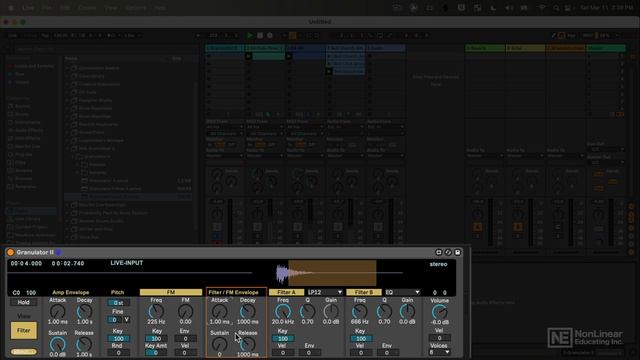Click the Filter/FM Envelope Decay knob
Image resolution: width=640 pixels, height=360 pixels.
pyautogui.click(x=247, y=312)
